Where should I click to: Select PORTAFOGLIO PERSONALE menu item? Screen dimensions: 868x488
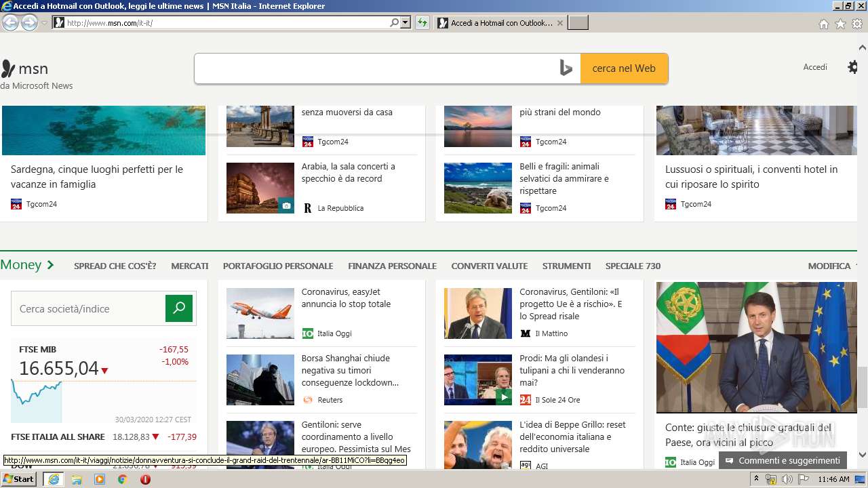(x=278, y=266)
